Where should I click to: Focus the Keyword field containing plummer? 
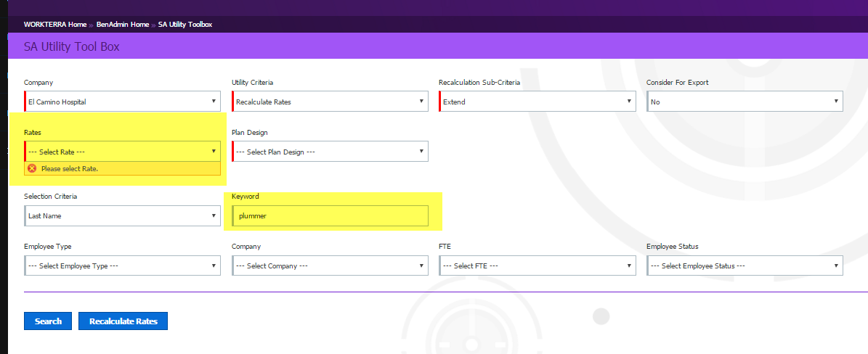330,216
